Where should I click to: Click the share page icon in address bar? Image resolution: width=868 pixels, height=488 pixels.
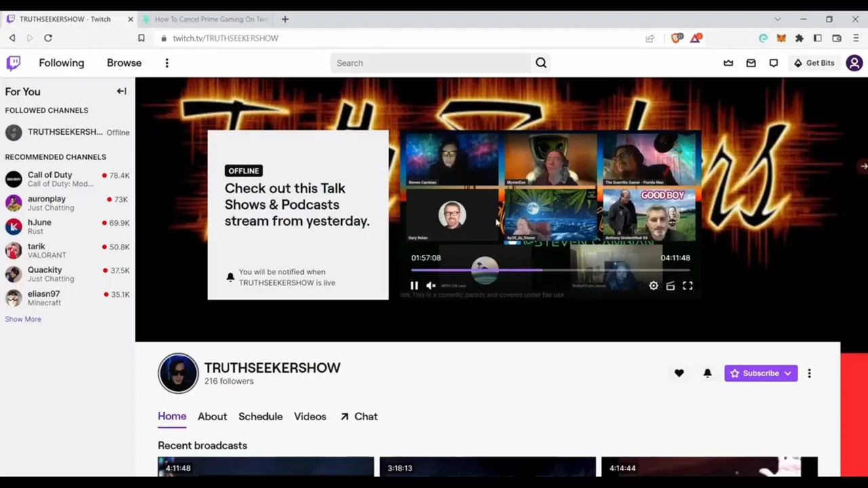[x=650, y=38]
